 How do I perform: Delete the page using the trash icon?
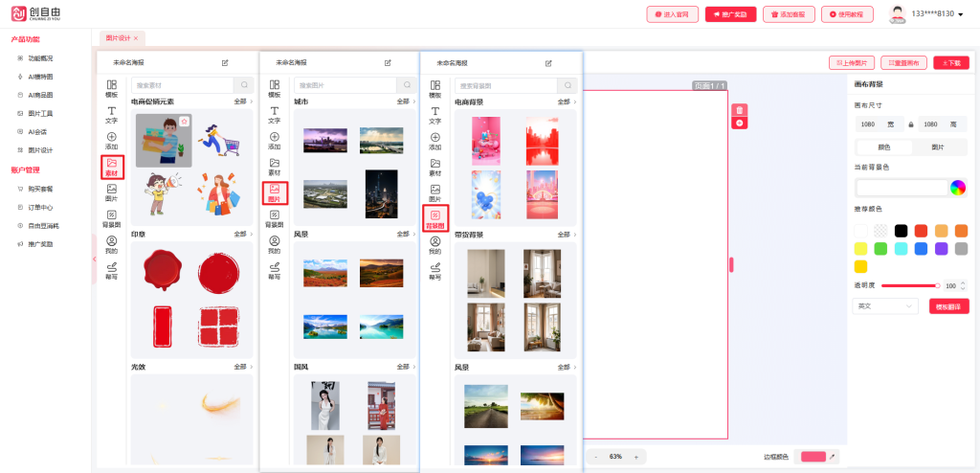[740, 110]
